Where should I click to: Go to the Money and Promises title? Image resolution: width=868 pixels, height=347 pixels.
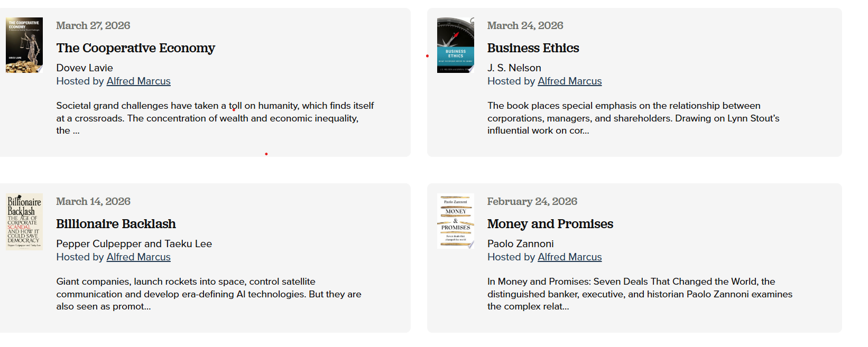tap(550, 224)
